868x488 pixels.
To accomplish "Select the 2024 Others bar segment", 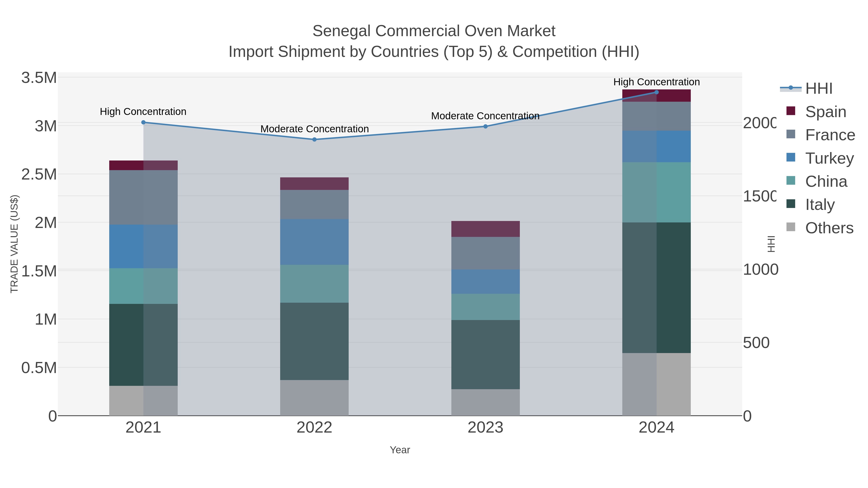I will tap(656, 384).
